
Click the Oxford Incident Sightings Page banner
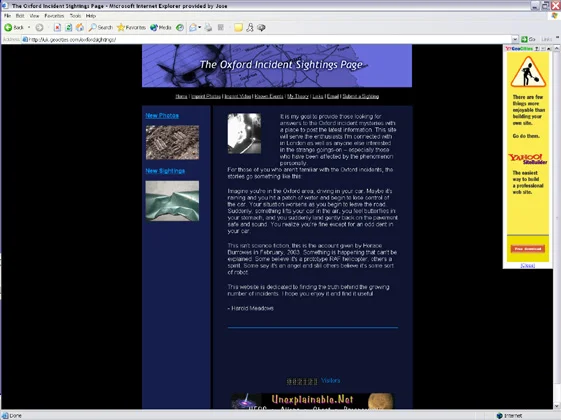pyautogui.click(x=277, y=66)
